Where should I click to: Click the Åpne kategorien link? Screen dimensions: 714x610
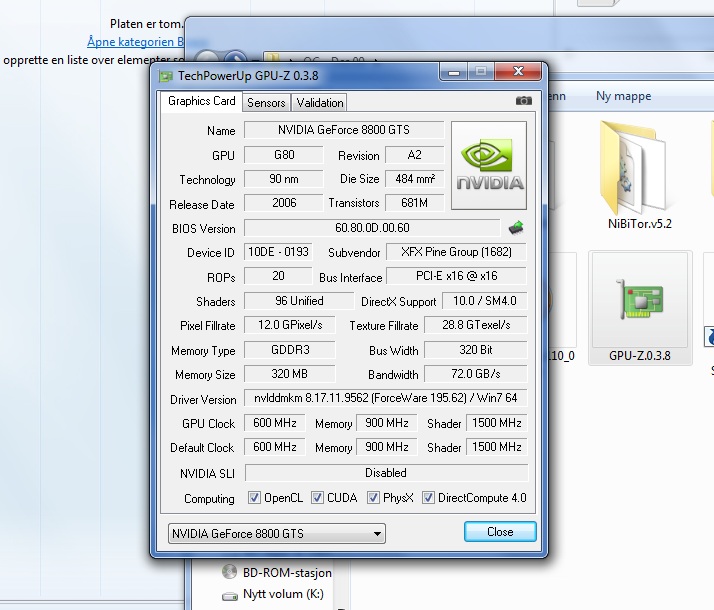134,41
